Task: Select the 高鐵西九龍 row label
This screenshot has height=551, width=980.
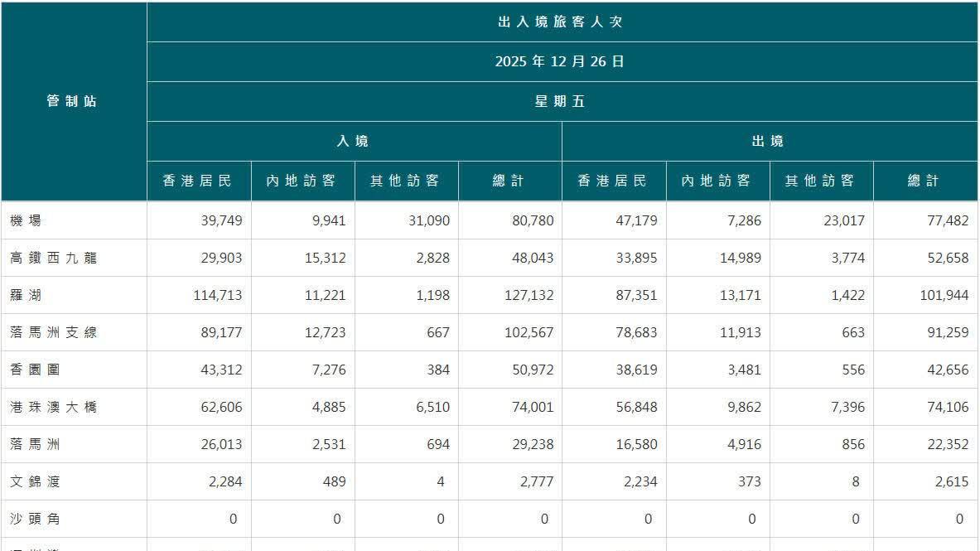Action: (x=50, y=258)
